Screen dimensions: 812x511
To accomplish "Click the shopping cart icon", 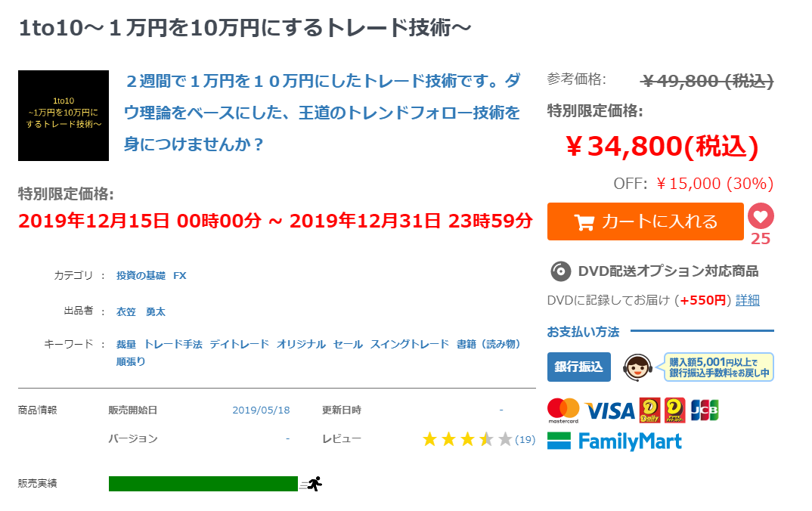I will pyautogui.click(x=584, y=222).
